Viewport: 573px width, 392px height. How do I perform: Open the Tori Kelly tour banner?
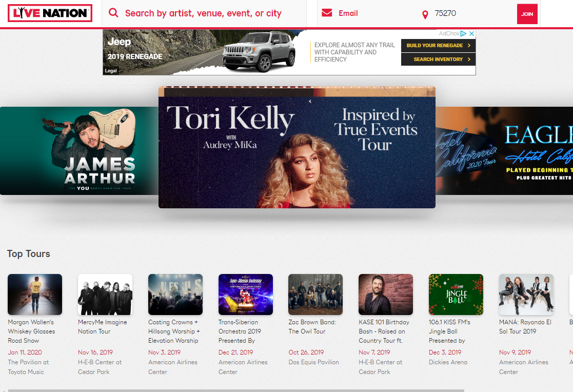click(x=297, y=147)
